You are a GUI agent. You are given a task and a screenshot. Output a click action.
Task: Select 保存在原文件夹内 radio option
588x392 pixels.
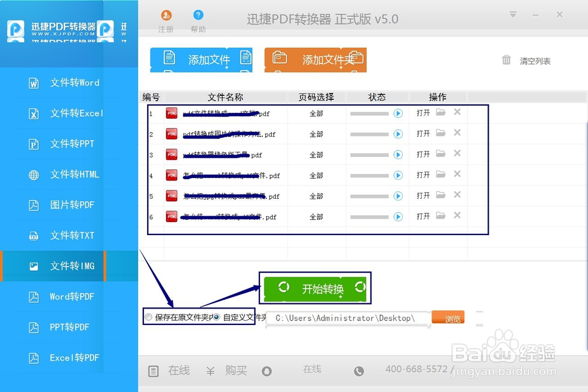tap(149, 317)
